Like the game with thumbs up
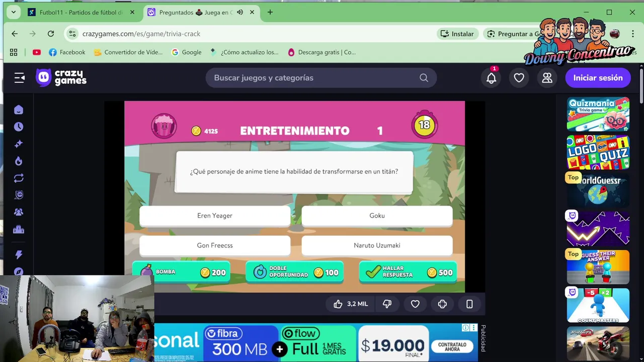 coord(351,304)
